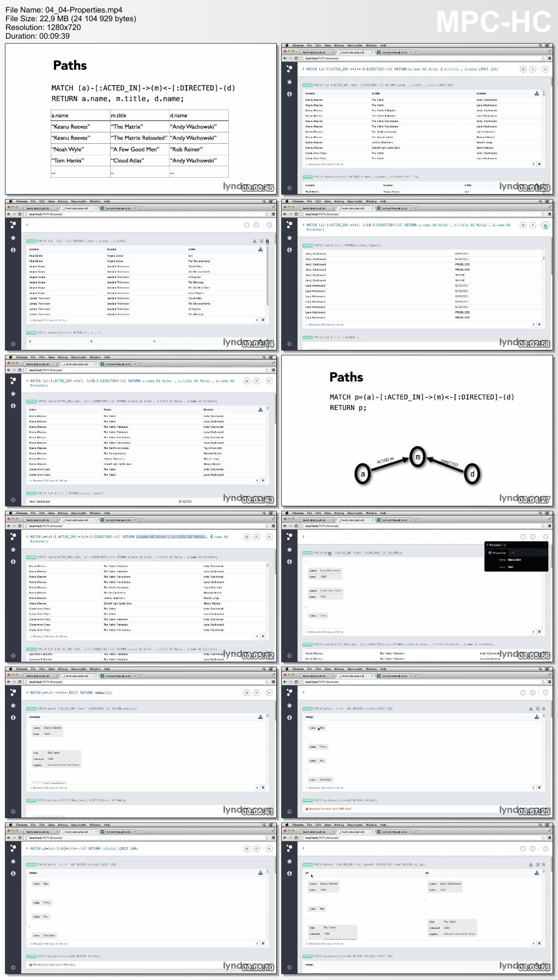This screenshot has height=980, width=558.
Task: Close the result panel in the 00:07:25 frame
Action: 544,709
